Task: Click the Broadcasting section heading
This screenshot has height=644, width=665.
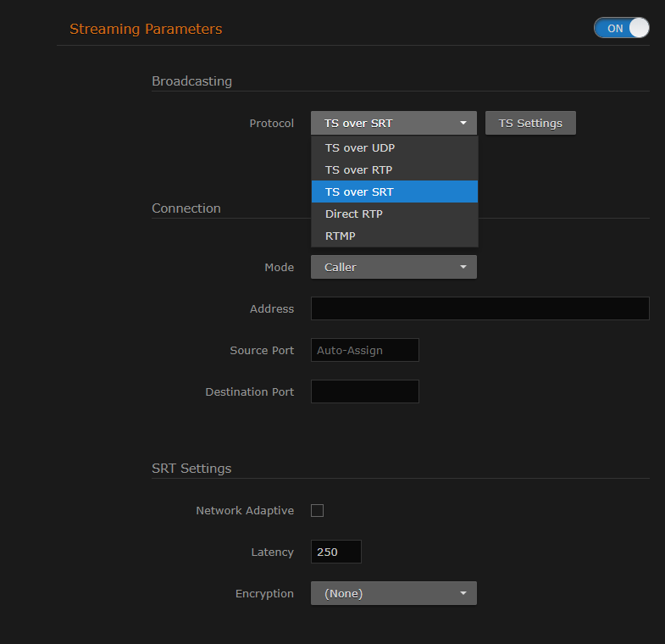Action: pyautogui.click(x=191, y=81)
